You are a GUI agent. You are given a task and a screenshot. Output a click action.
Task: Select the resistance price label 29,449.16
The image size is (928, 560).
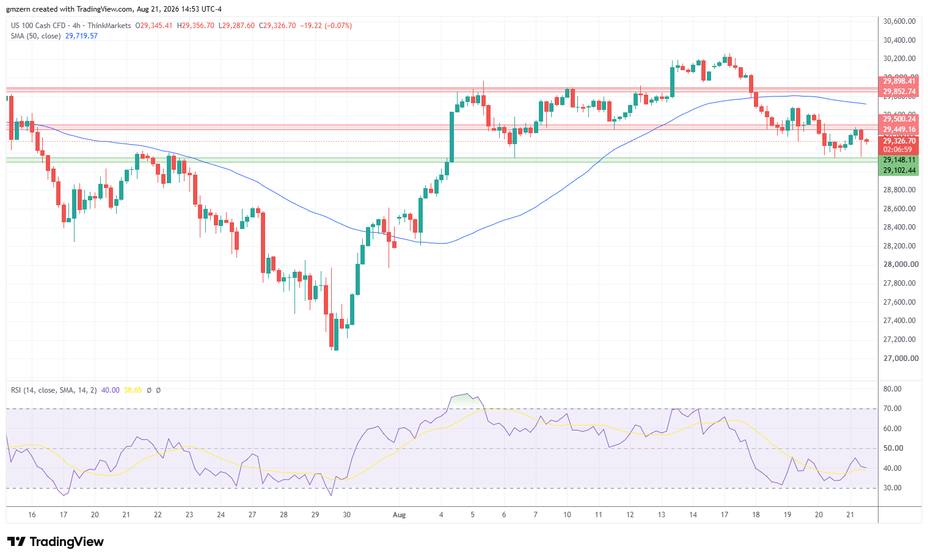[x=899, y=129]
